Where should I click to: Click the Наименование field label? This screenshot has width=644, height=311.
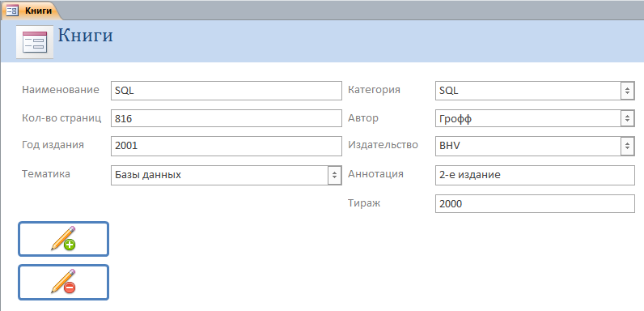pos(61,90)
